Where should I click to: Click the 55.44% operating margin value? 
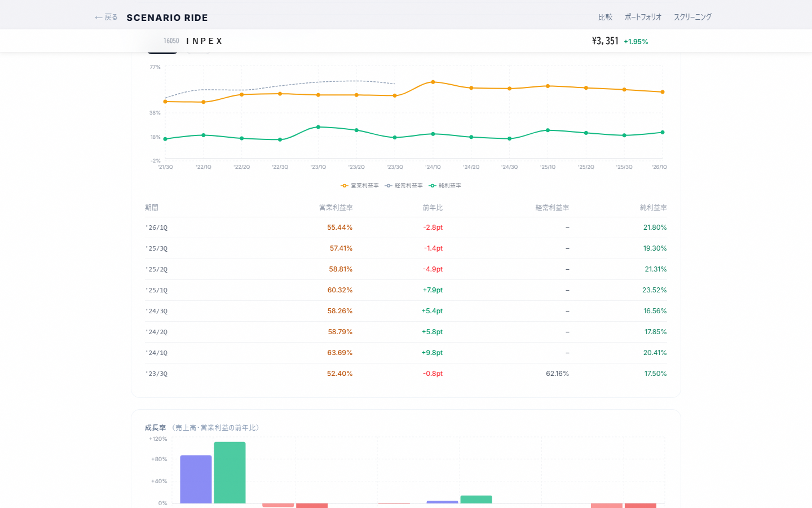340,227
